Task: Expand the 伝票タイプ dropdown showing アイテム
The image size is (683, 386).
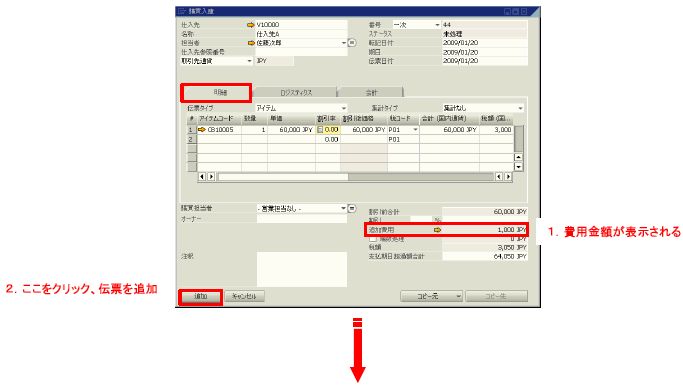Action: pyautogui.click(x=344, y=108)
